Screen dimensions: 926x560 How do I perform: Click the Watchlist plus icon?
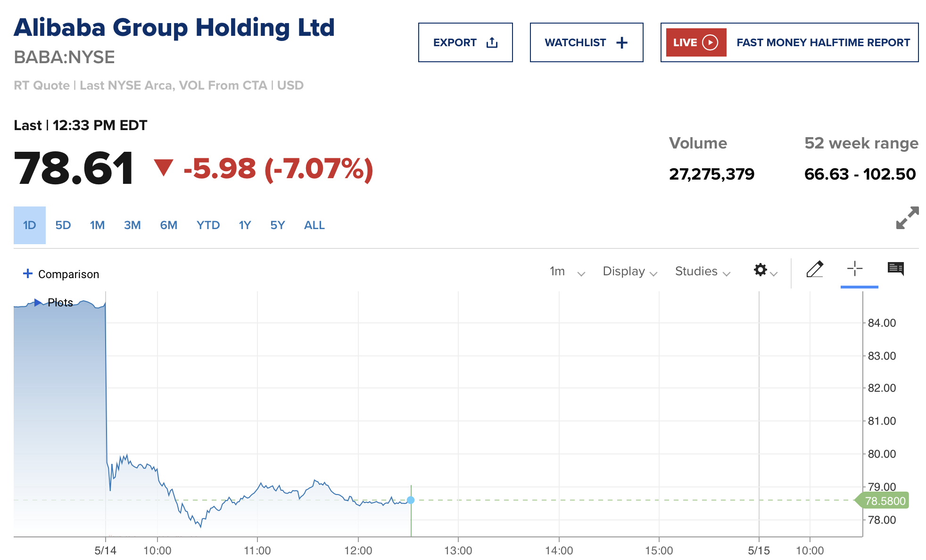[x=622, y=43]
